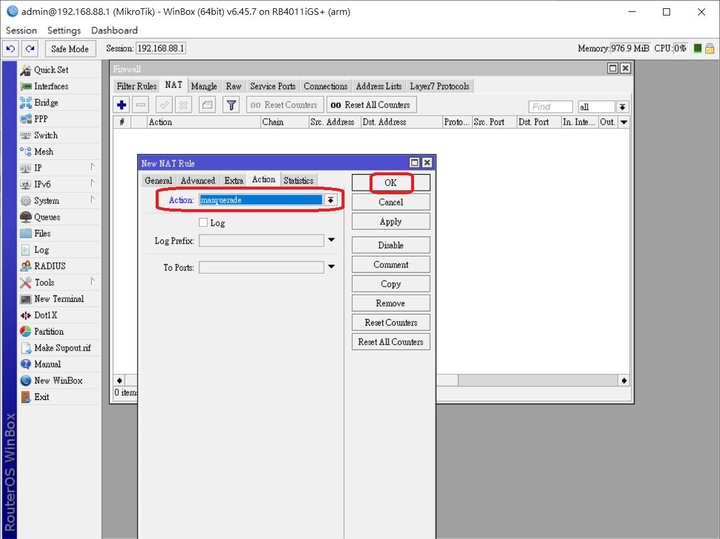This screenshot has height=539, width=720.
Task: Click Reset All Counters in toolbar
Action: pyautogui.click(x=371, y=105)
